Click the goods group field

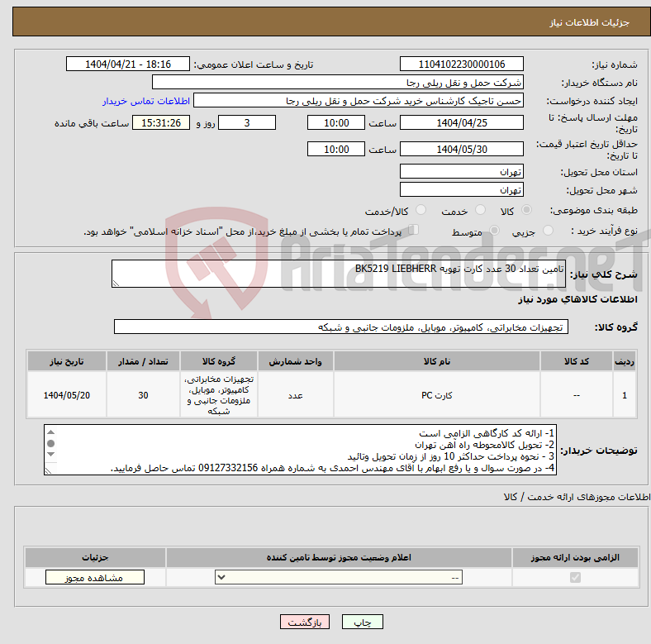(341, 327)
